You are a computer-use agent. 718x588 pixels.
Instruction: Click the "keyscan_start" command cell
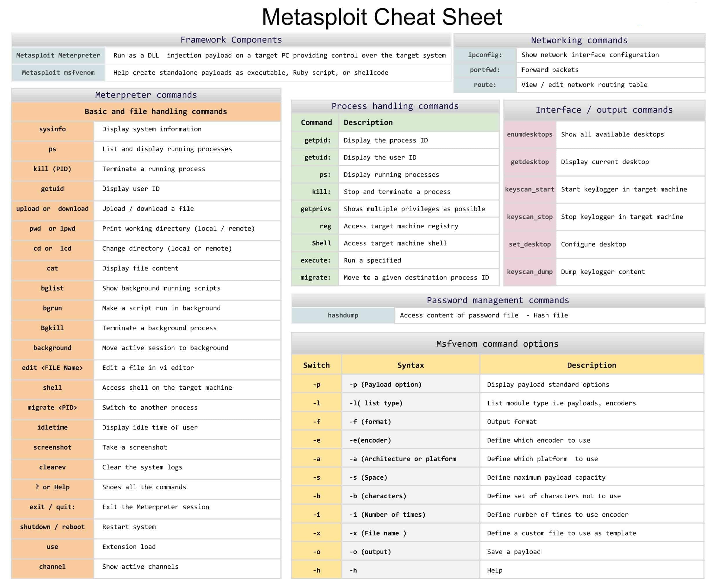[x=530, y=189]
